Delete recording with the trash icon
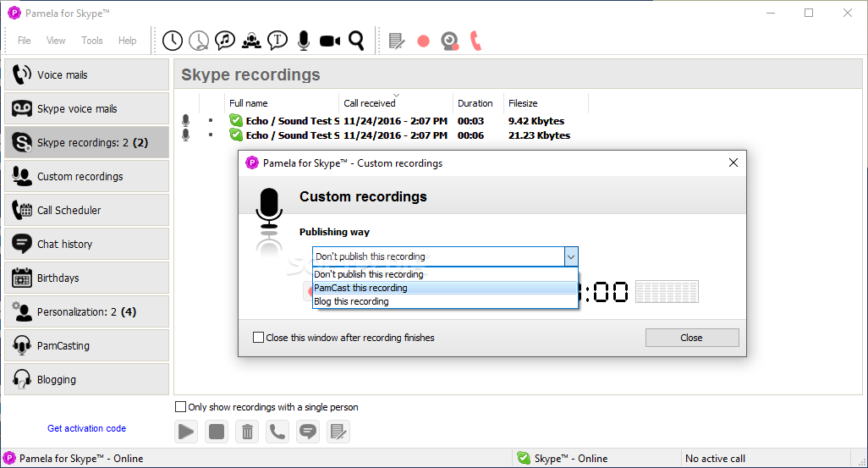Viewport: 868px width, 468px height. (x=247, y=432)
